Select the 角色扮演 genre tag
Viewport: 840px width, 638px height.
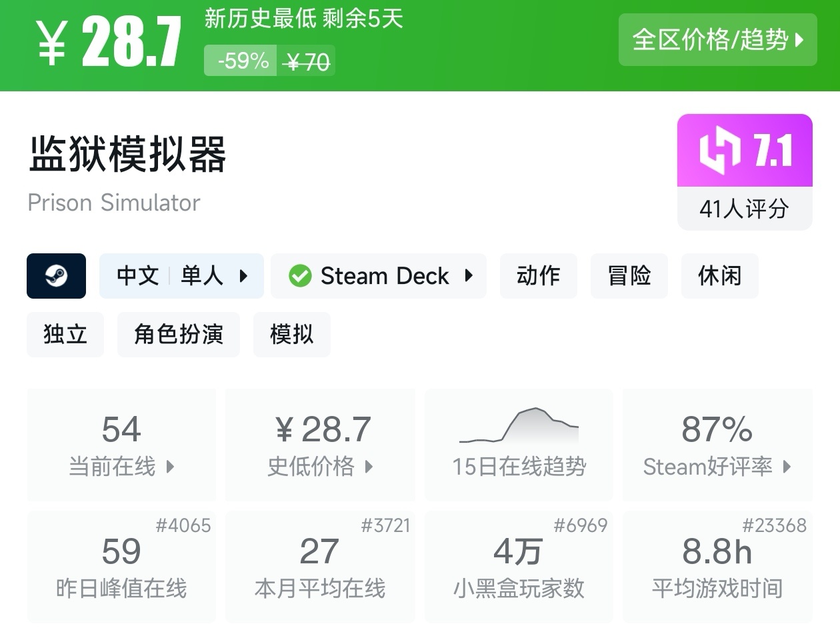178,334
